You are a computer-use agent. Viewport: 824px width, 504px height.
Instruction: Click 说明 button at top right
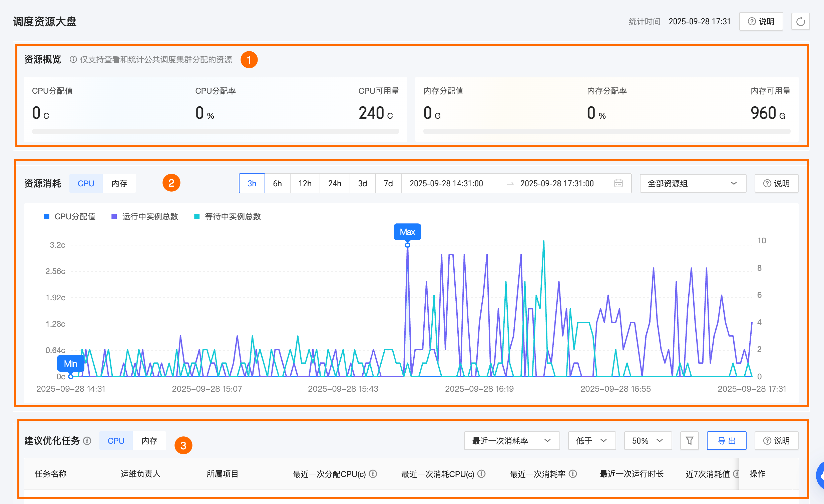(x=761, y=22)
